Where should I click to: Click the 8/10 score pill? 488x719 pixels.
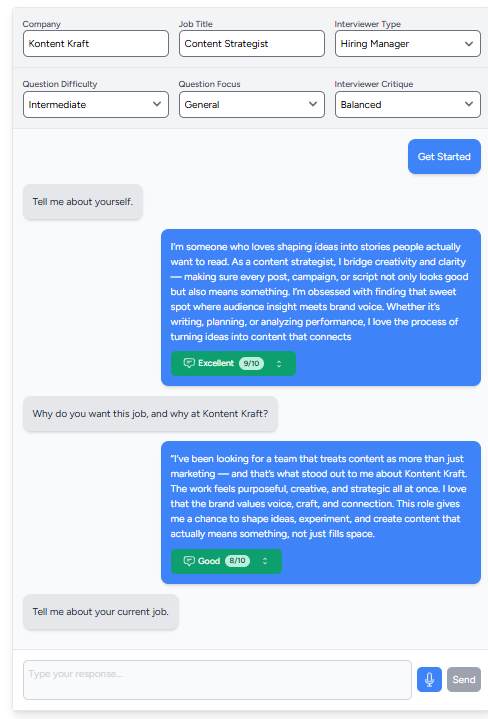238,561
